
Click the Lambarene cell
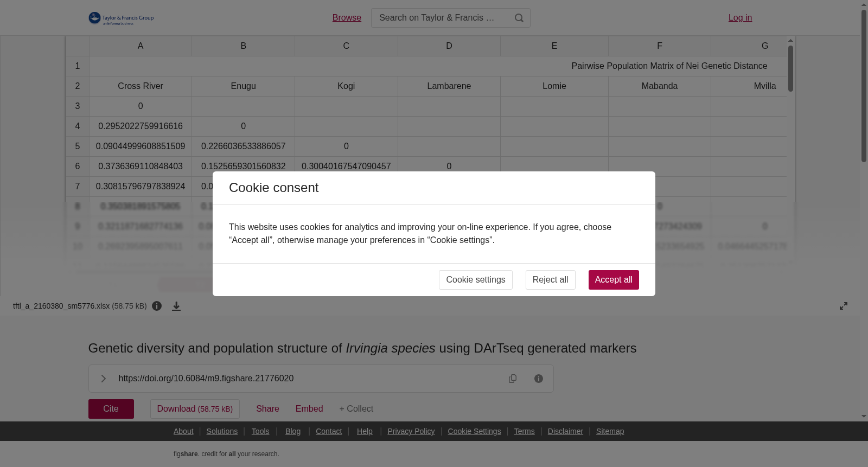coord(449,86)
